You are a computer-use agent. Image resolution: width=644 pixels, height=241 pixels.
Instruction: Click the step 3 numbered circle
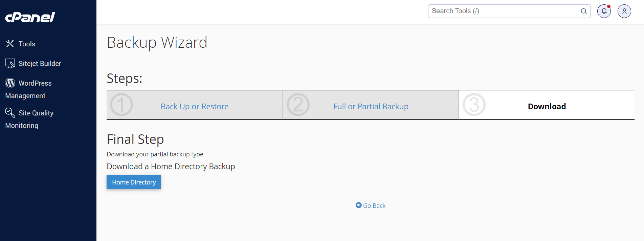click(x=474, y=105)
